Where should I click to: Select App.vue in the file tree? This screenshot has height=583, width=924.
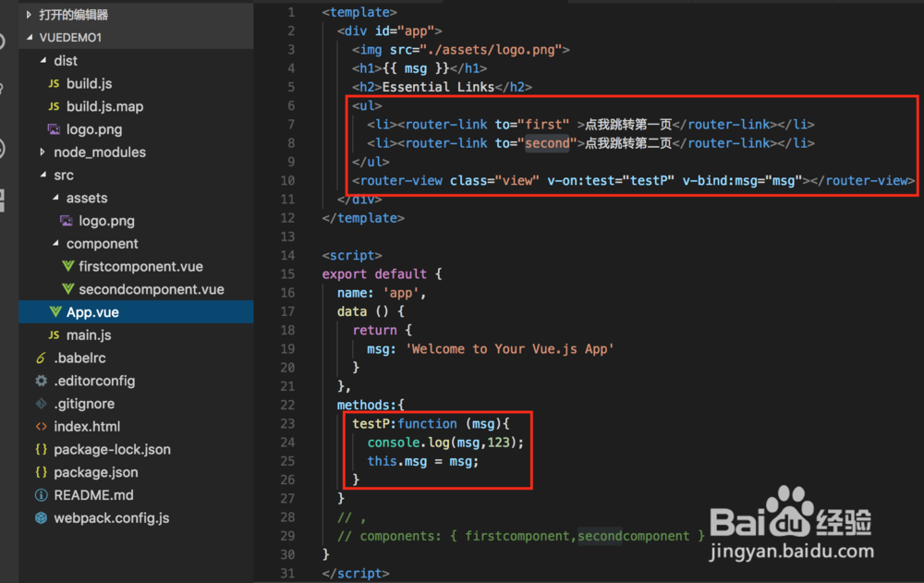click(x=136, y=312)
